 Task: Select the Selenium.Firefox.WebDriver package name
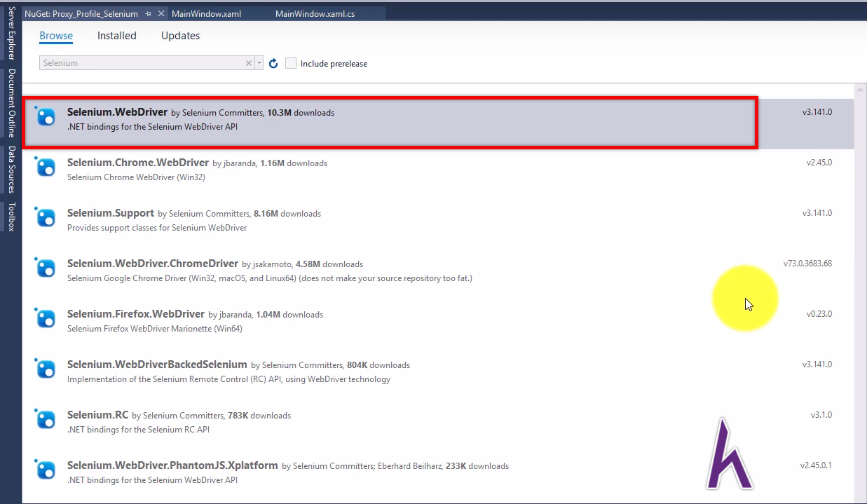tap(136, 314)
